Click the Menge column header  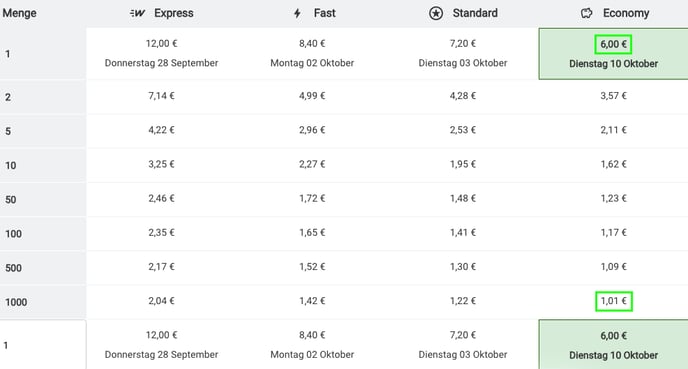[19, 13]
